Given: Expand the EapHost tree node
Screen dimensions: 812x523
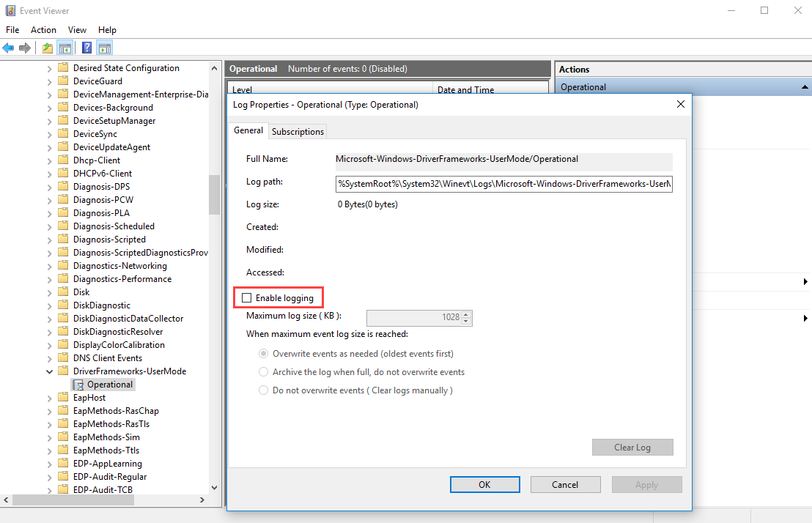Looking at the screenshot, I should 49,397.
